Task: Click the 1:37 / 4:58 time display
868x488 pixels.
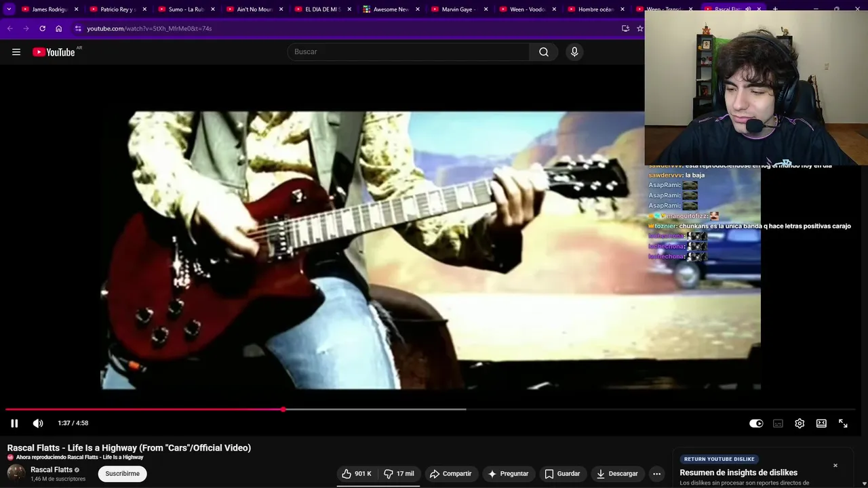Action: click(x=73, y=424)
